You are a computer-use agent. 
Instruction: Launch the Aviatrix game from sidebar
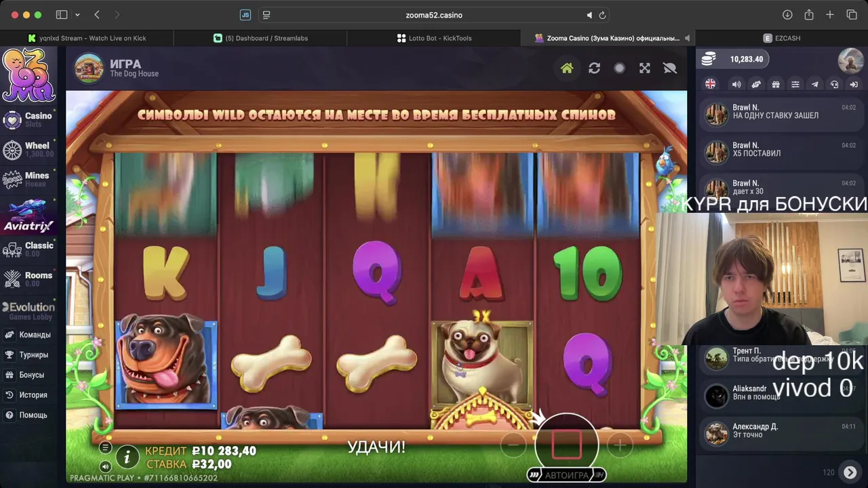[x=28, y=216]
